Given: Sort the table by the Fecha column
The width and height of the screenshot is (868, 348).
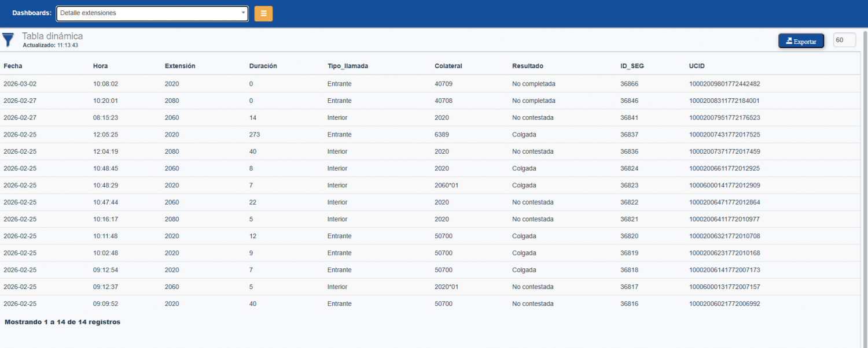Looking at the screenshot, I should click(x=12, y=66).
